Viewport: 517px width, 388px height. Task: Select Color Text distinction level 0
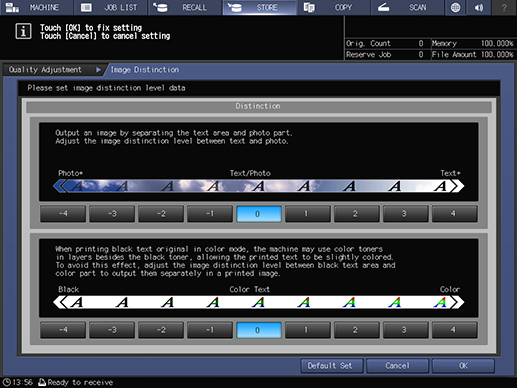pos(259,330)
